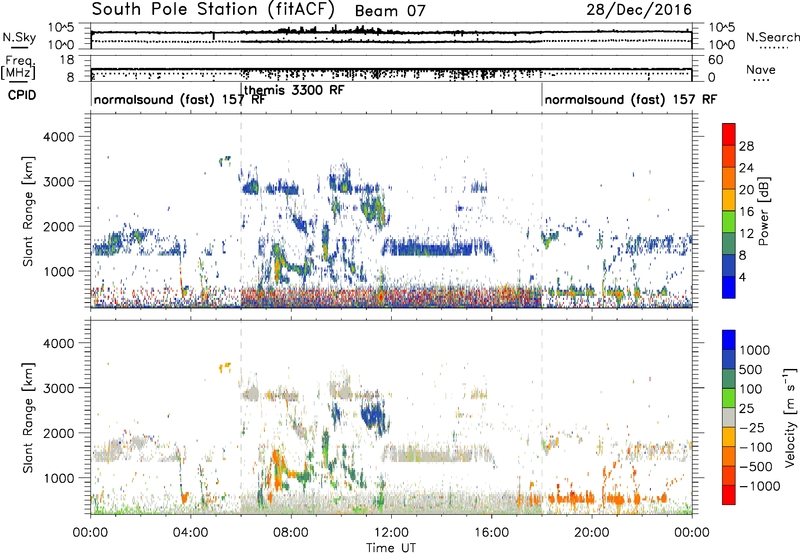
Task: Click the Time UT axis title
Action: pos(391,547)
